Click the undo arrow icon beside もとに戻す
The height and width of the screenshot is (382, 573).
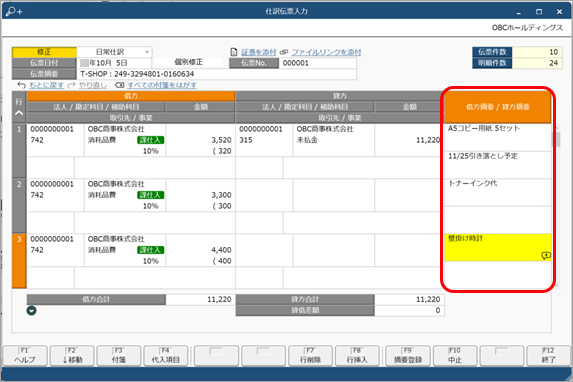[22, 85]
